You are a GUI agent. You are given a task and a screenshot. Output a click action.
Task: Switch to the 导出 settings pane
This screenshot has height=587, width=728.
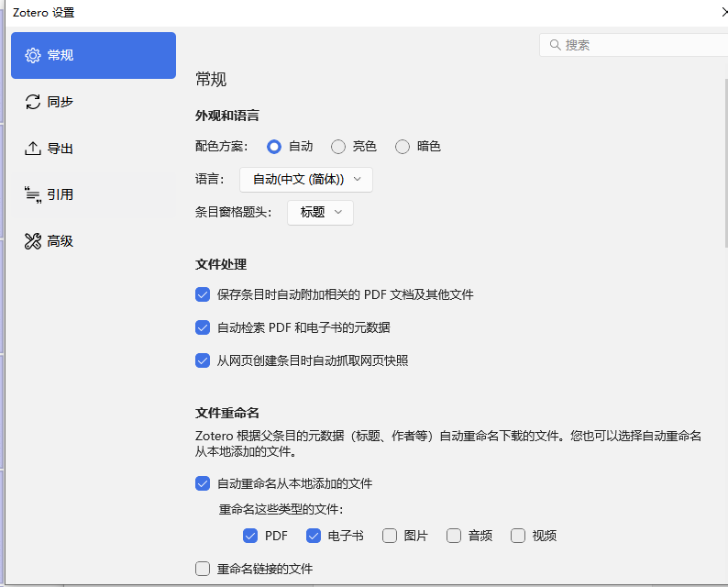pyautogui.click(x=94, y=149)
